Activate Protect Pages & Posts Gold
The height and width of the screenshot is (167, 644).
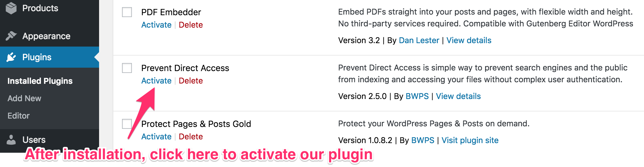tap(156, 137)
